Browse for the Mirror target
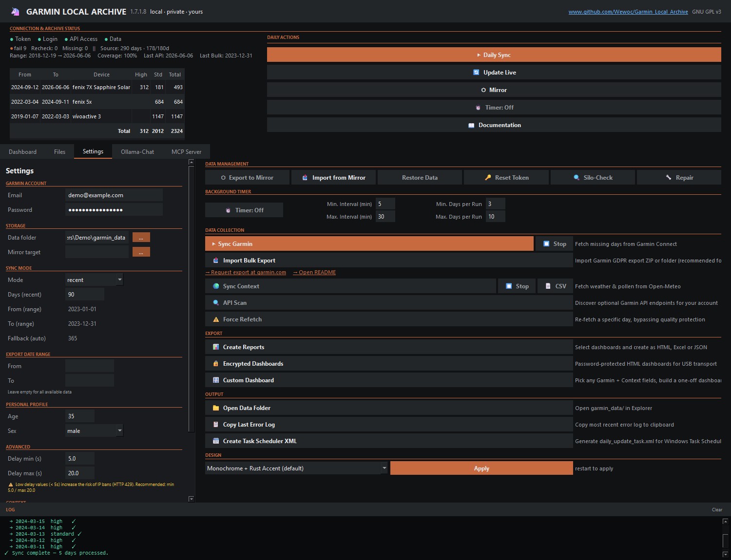The image size is (731, 560). [141, 252]
